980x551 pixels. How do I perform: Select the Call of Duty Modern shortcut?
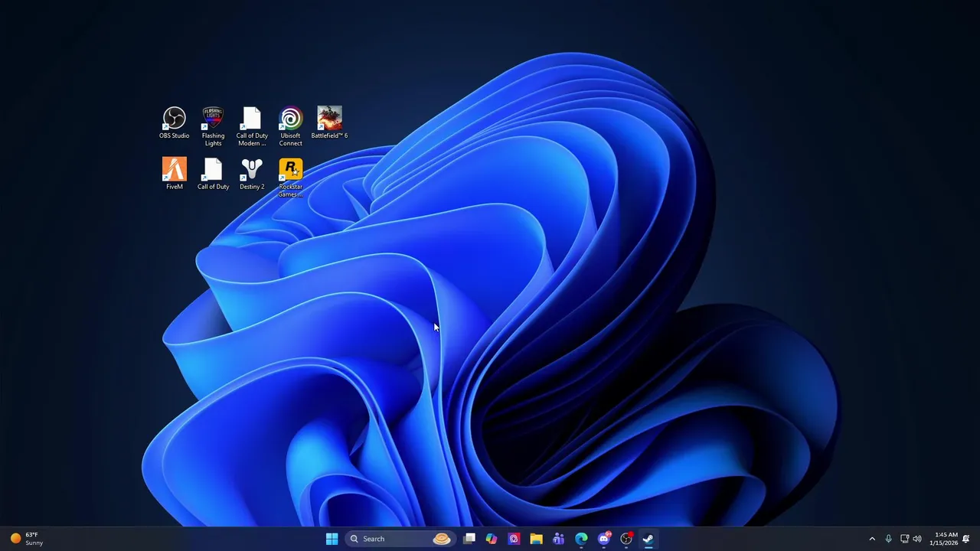click(252, 126)
